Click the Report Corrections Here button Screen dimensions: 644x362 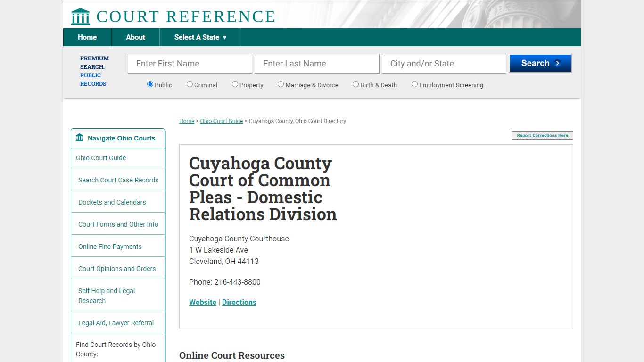[542, 135]
